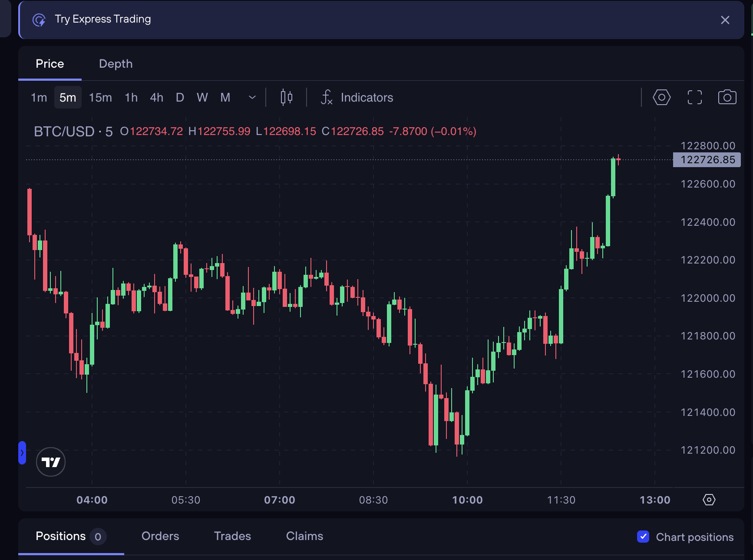Image resolution: width=753 pixels, height=560 pixels.
Task: Take a chart snapshot with camera icon
Action: pyautogui.click(x=727, y=97)
